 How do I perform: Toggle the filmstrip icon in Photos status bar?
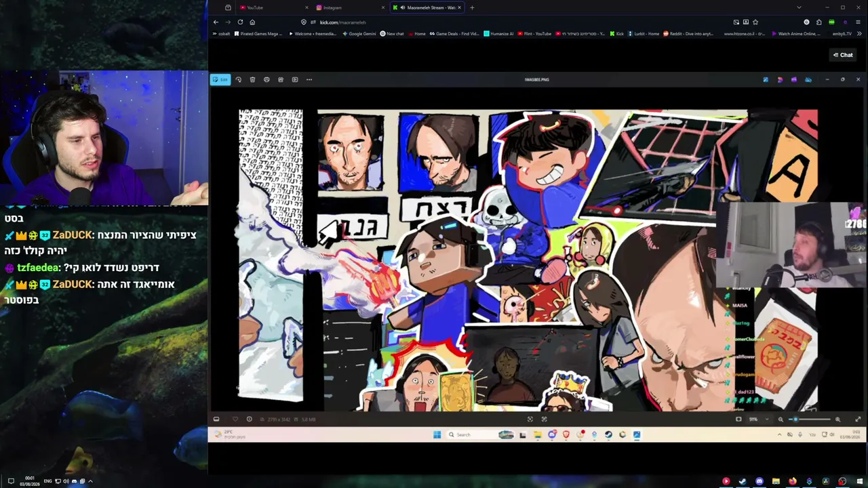point(216,420)
